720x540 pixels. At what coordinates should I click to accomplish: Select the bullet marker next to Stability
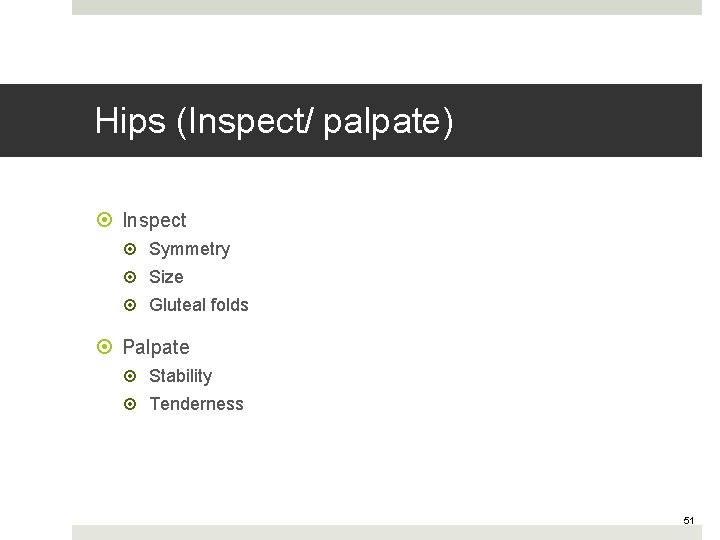click(130, 376)
